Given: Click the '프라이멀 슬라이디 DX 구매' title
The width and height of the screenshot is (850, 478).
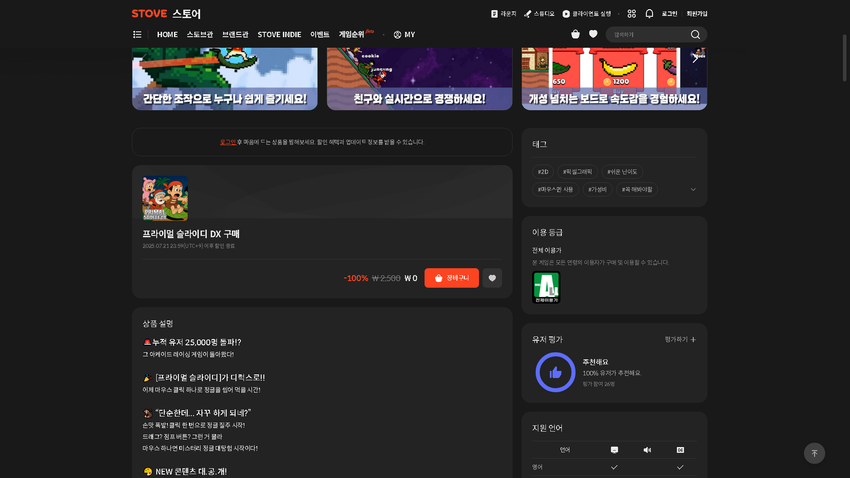Looking at the screenshot, I should [x=191, y=234].
